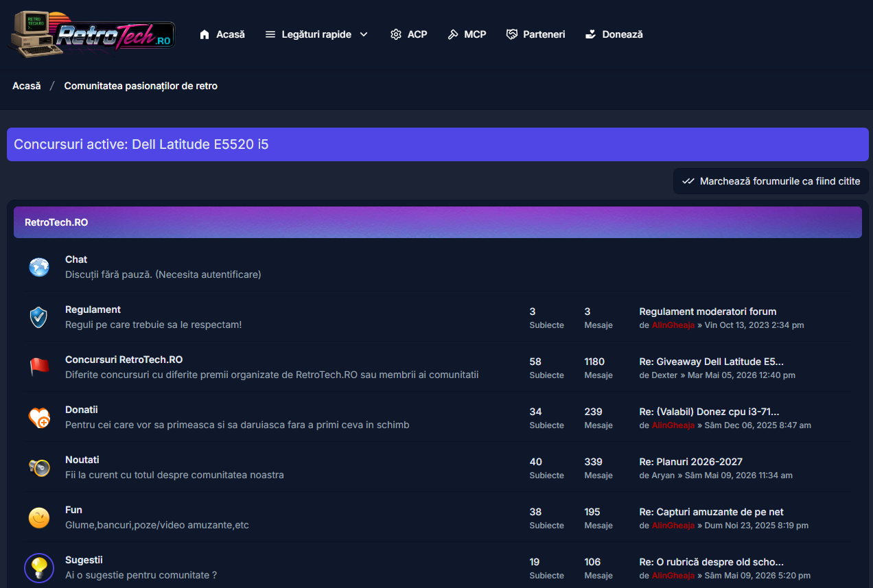
Task: Click the lightbulb icon for Sugestii forum
Action: (x=39, y=567)
